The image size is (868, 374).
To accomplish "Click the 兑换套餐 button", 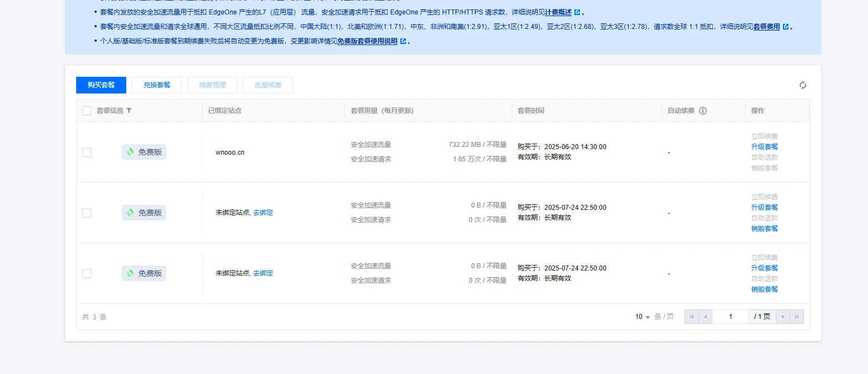I will [157, 85].
